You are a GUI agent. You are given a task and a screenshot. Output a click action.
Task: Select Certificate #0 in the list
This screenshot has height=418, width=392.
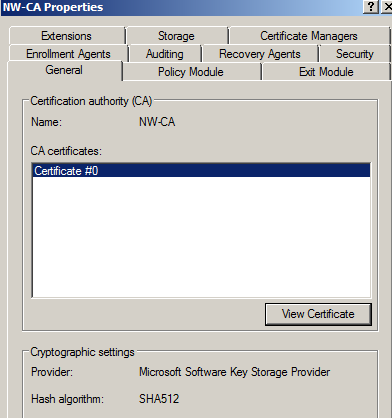pyautogui.click(x=201, y=171)
